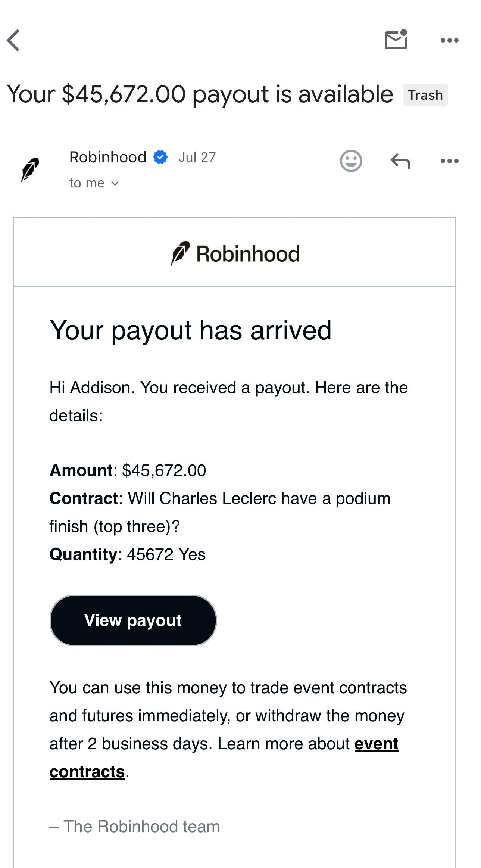The height and width of the screenshot is (868, 481).
Task: Open the event contracts link
Action: [224, 757]
